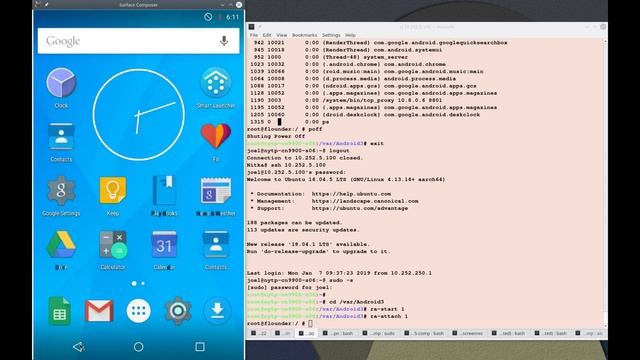Click the Konsole vertical scrollbar
This screenshot has width=640, height=360.
(605, 184)
